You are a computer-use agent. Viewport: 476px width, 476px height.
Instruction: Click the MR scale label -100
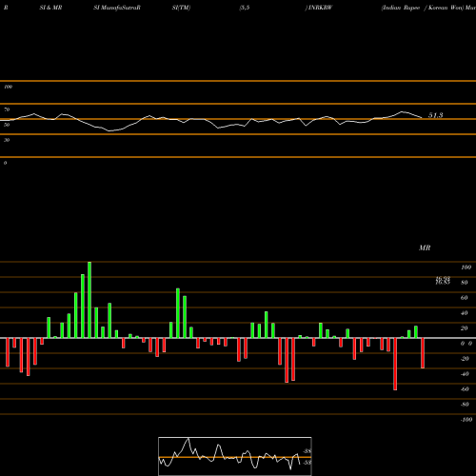tap(466, 420)
